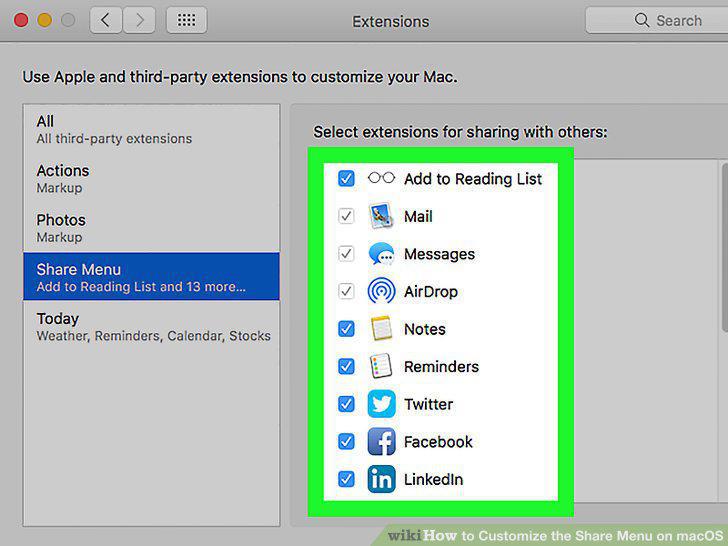Screen dimensions: 728x546
Task: Select the Share Menu category
Action: (151, 277)
